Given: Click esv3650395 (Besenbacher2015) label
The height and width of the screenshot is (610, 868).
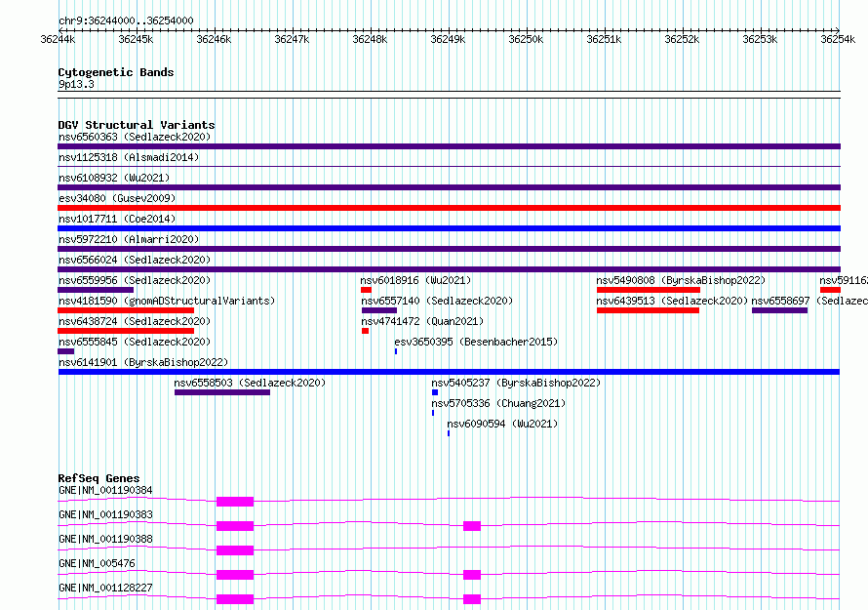Looking at the screenshot, I should click(x=476, y=342).
